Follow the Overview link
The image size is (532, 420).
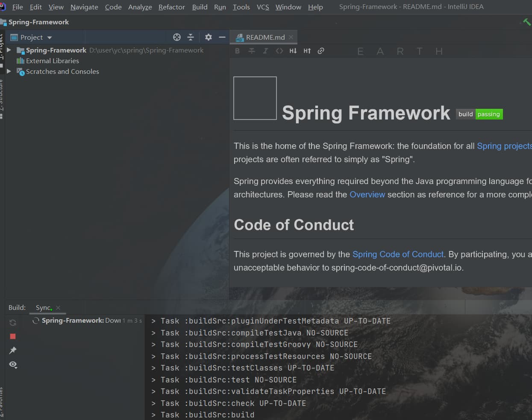(367, 195)
